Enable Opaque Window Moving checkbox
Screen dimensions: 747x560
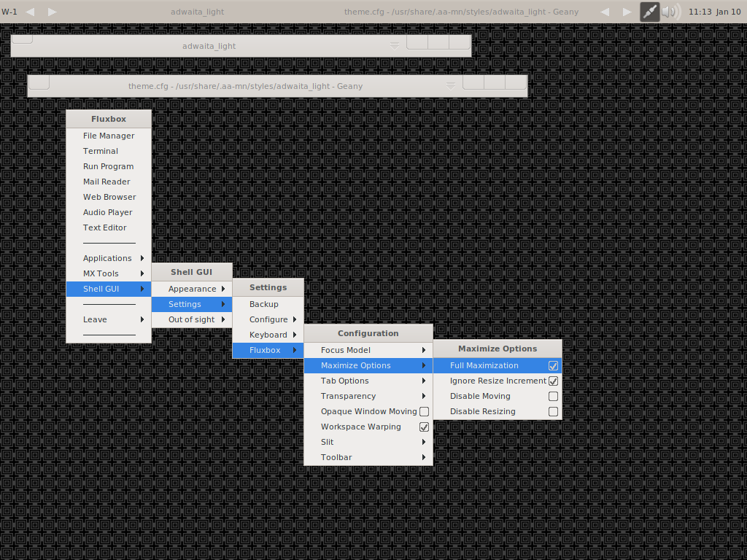(x=424, y=411)
